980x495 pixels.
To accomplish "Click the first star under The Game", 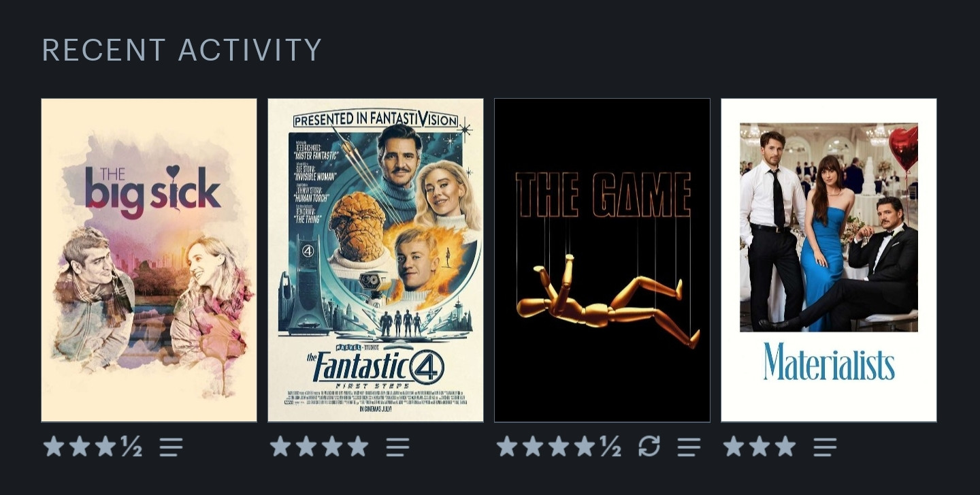I will click(507, 447).
